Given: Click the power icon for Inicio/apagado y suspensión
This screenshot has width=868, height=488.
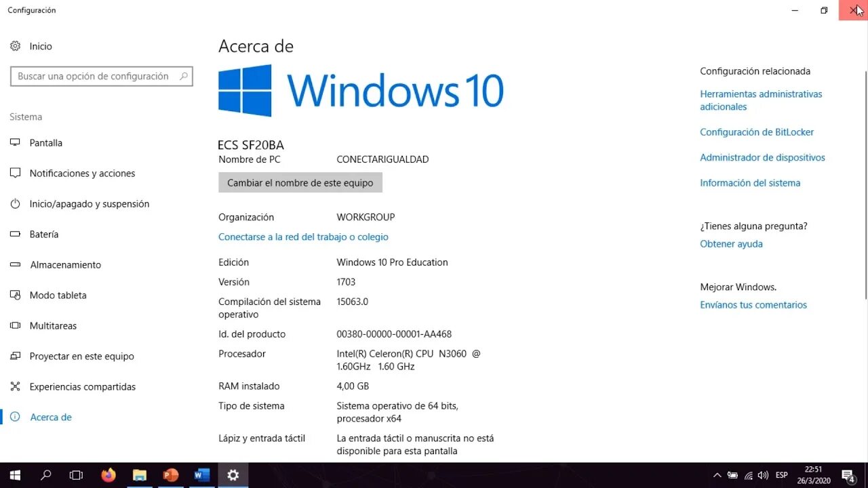Looking at the screenshot, I should tap(15, 204).
